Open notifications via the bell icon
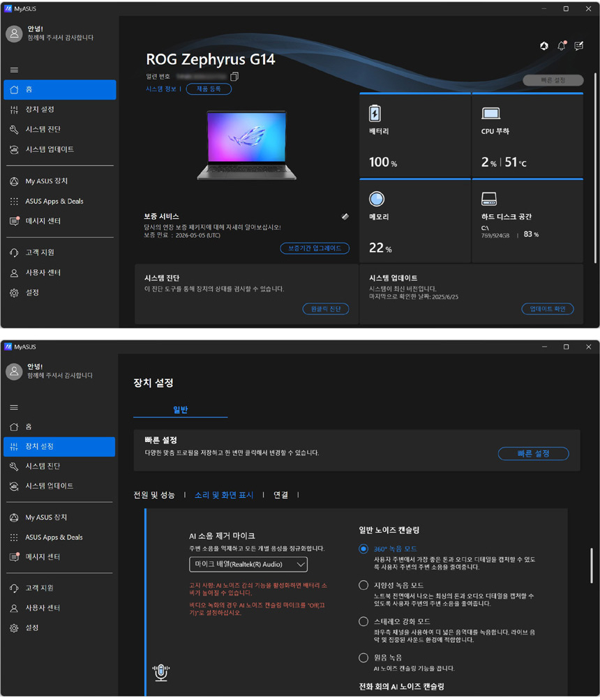This screenshot has width=600, height=700. 561,46
